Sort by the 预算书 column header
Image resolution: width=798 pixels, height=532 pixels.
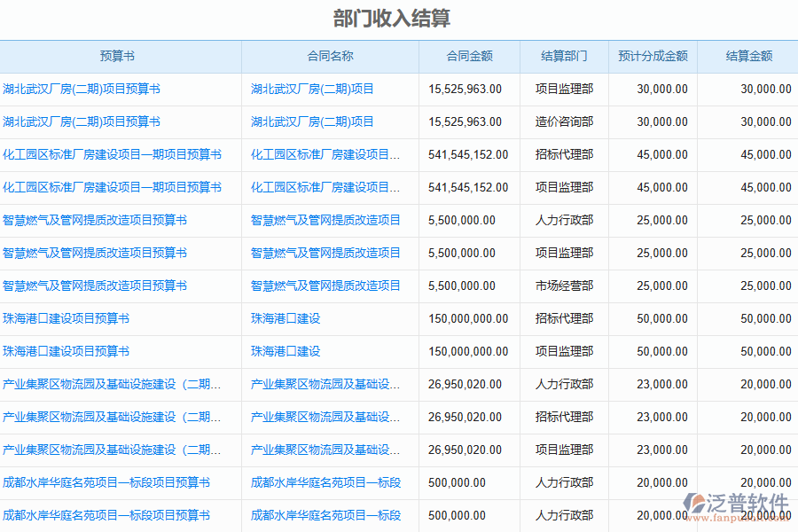click(117, 56)
